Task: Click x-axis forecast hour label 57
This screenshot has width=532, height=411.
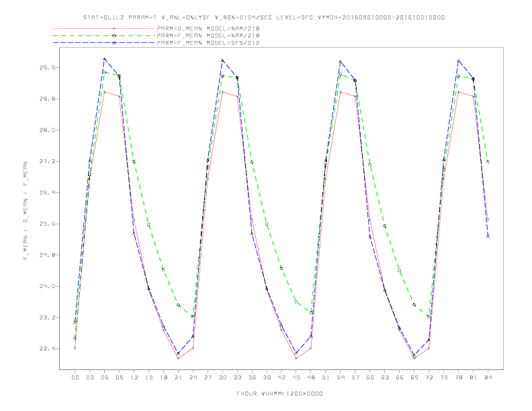Action: click(355, 377)
